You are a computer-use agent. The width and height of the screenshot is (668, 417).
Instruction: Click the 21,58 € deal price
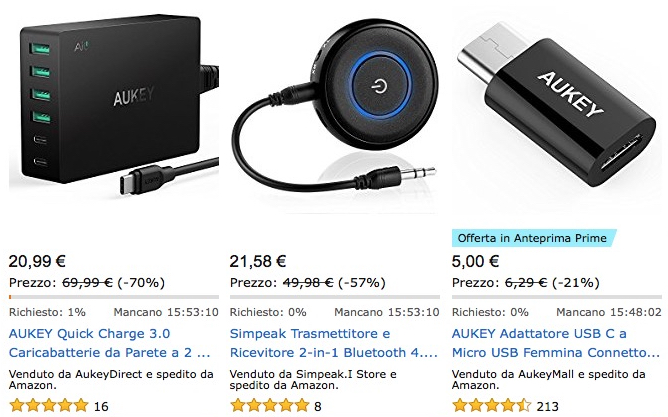(x=258, y=261)
